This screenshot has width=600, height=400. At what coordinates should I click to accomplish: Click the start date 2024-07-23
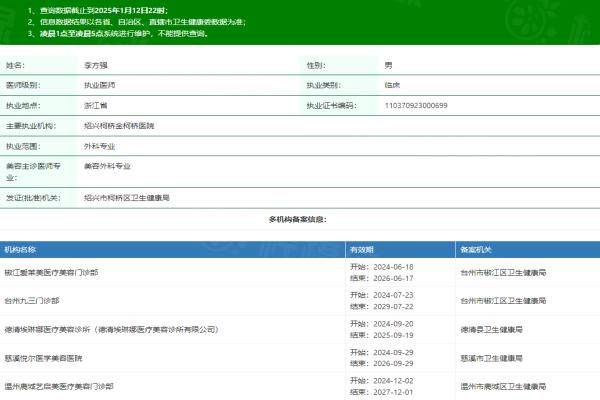pyautogui.click(x=393, y=295)
